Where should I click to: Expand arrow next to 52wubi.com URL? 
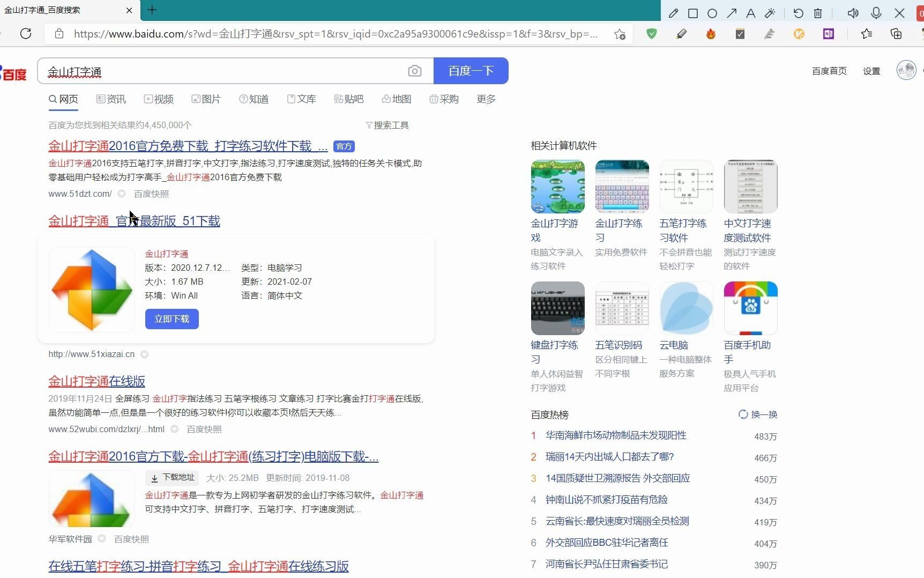point(174,429)
